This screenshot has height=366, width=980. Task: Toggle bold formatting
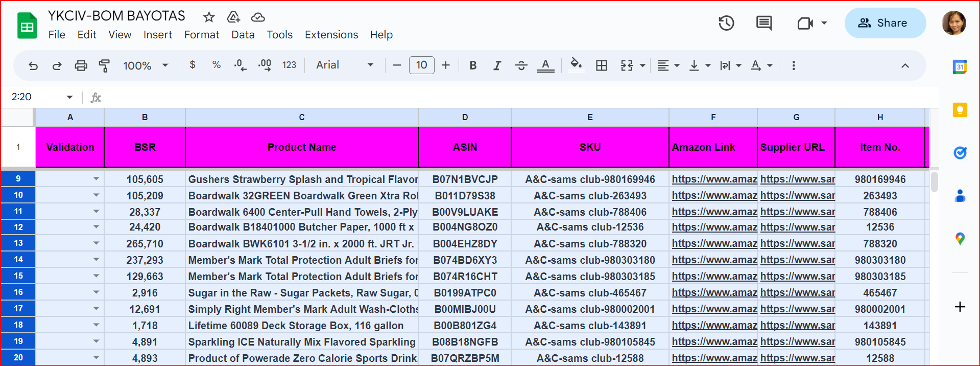473,65
